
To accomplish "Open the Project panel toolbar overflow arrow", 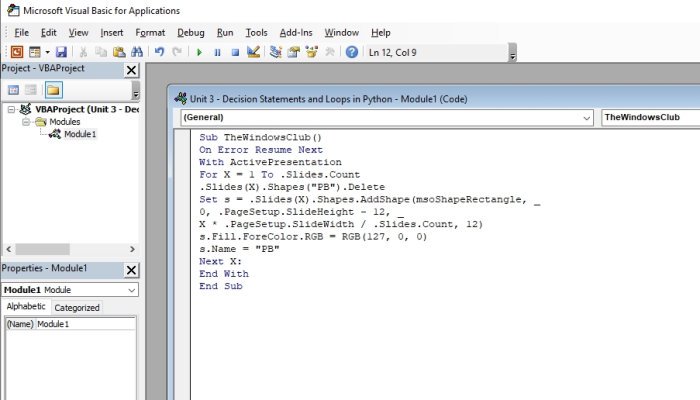I will coord(136,91).
